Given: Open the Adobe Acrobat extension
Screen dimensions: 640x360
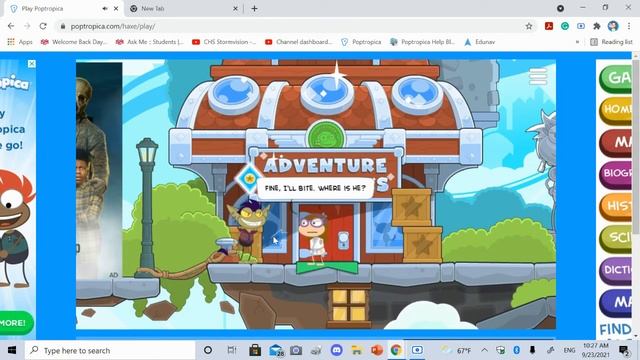Looking at the screenshot, I should tap(549, 26).
